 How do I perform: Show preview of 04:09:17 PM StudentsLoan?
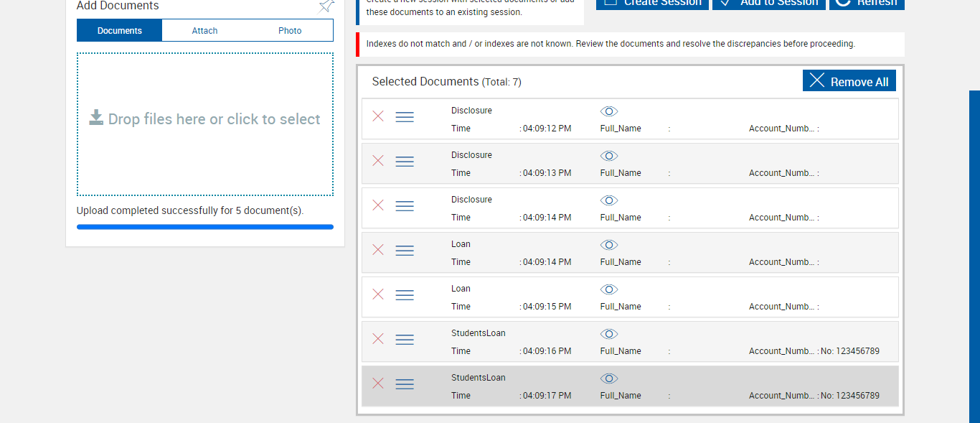[609, 378]
